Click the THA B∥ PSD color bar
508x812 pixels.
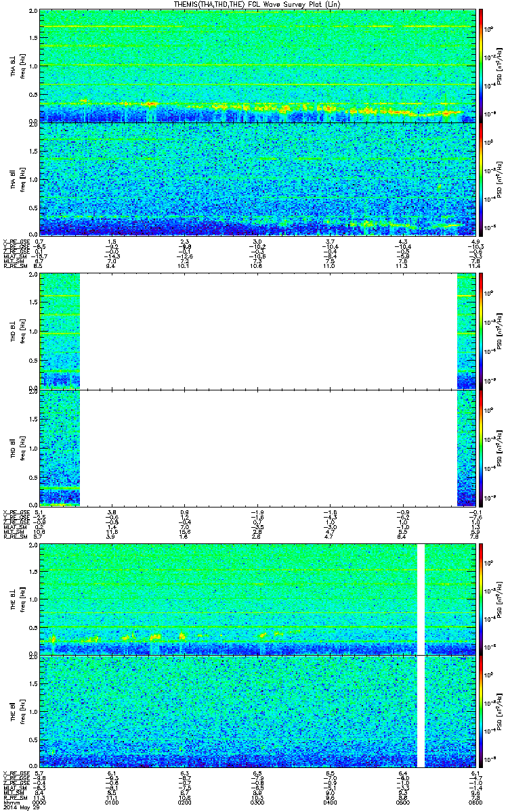(481, 179)
